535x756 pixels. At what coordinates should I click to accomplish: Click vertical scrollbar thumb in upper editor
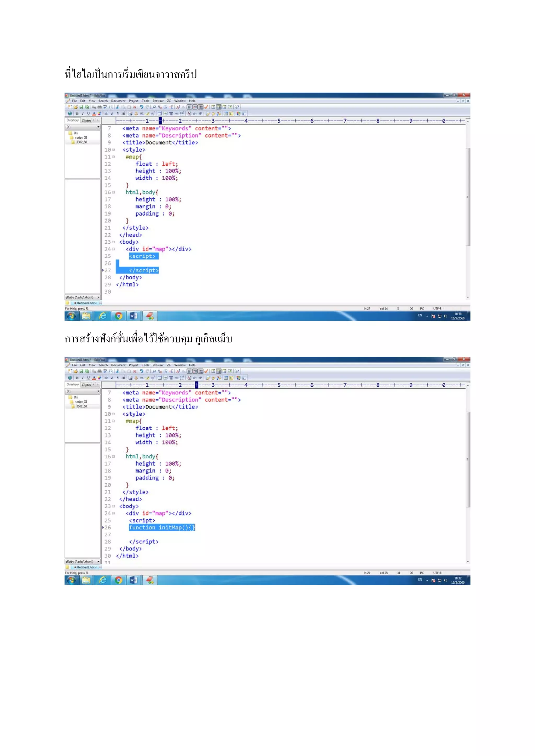coord(468,197)
